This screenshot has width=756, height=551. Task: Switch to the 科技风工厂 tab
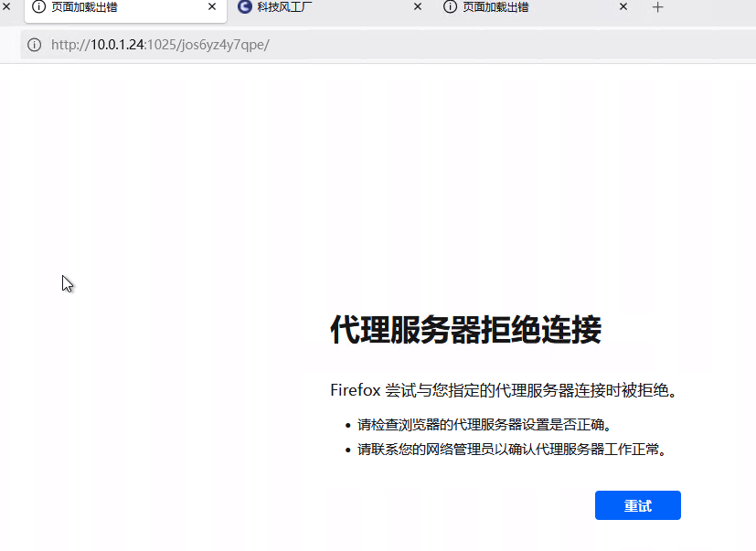(x=329, y=7)
